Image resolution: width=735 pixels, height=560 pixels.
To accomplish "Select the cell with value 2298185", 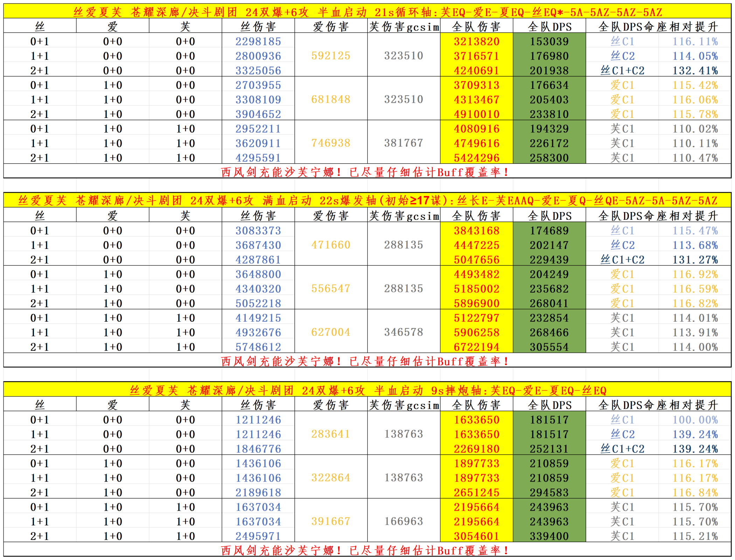I will 258,41.
